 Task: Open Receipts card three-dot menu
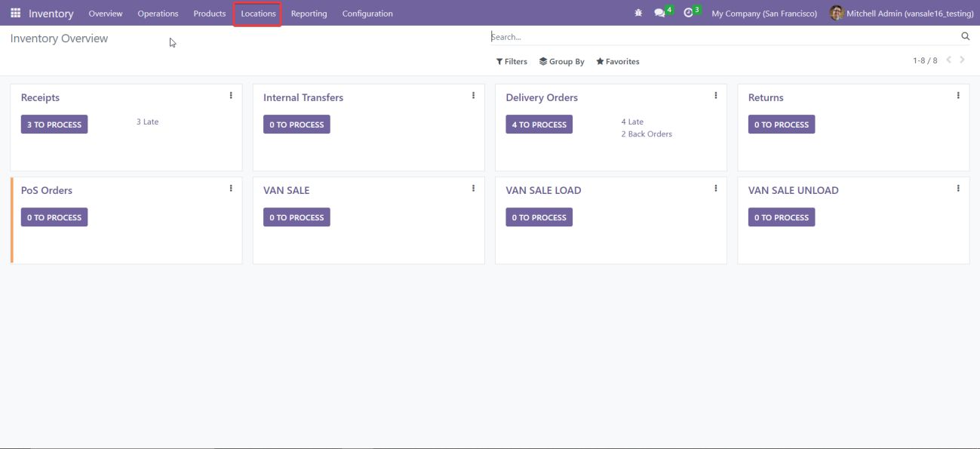tap(231, 96)
